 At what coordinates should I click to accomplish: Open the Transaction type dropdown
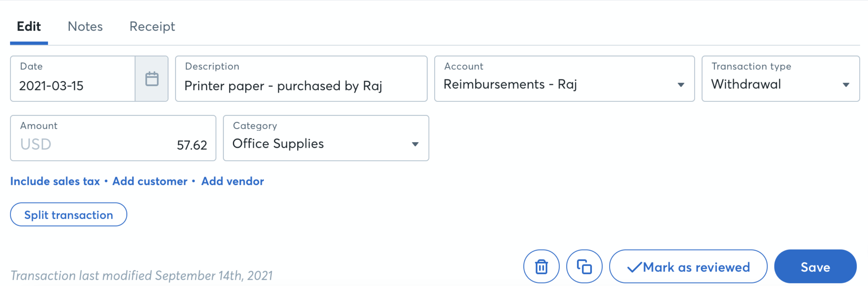[847, 84]
